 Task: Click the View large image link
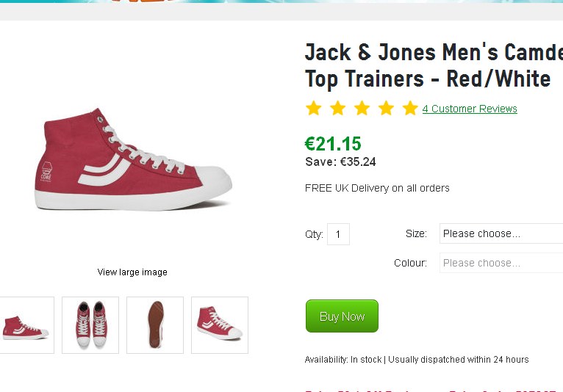tap(132, 272)
